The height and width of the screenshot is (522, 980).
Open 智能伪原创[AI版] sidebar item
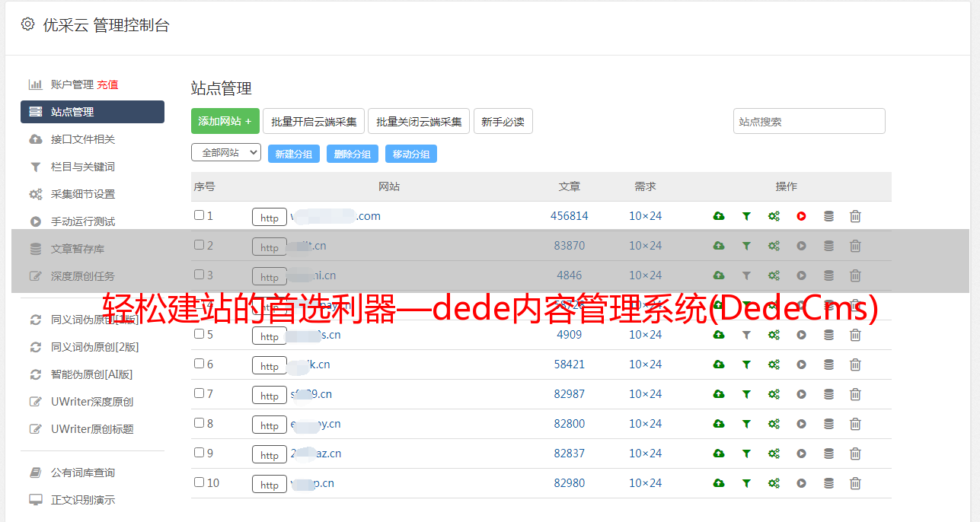pos(92,374)
